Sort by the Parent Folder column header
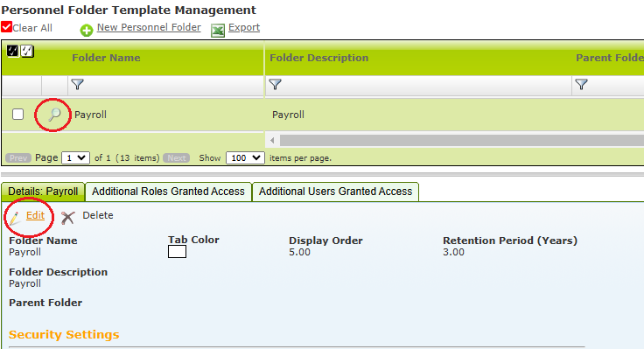This screenshot has width=644, height=349. pyautogui.click(x=610, y=58)
